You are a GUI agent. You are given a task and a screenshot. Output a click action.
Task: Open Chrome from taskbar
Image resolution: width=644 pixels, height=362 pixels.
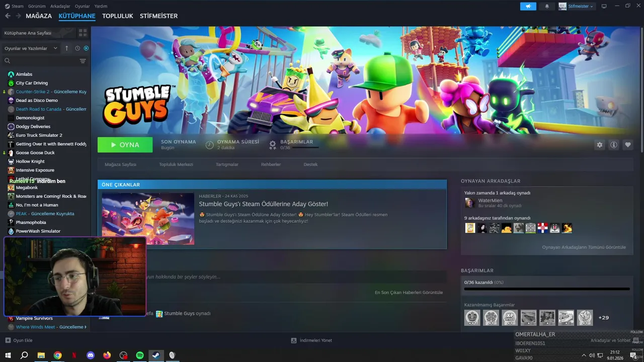[57, 355]
